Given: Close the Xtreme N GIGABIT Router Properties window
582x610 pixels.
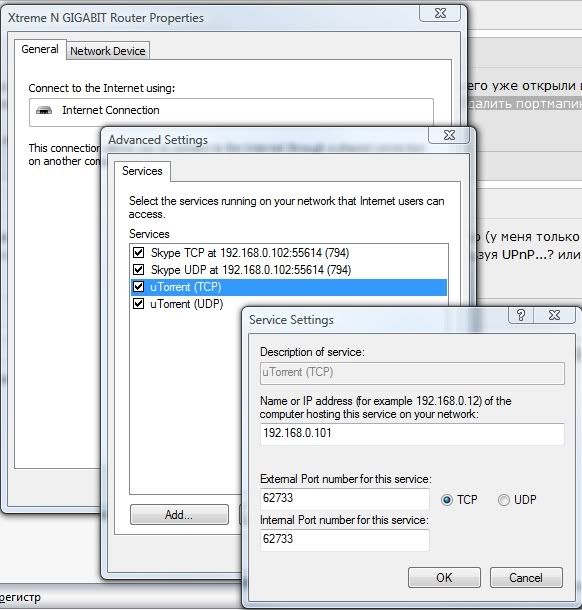Looking at the screenshot, I should (440, 13).
